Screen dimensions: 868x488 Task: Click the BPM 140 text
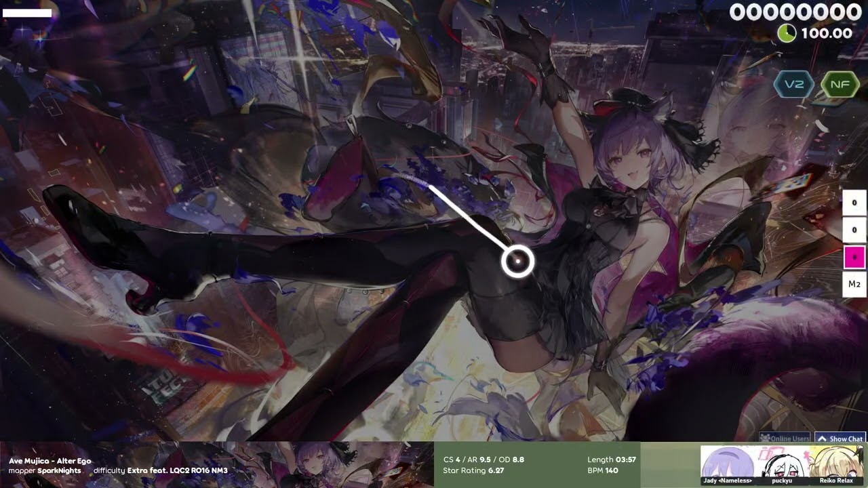(603, 470)
